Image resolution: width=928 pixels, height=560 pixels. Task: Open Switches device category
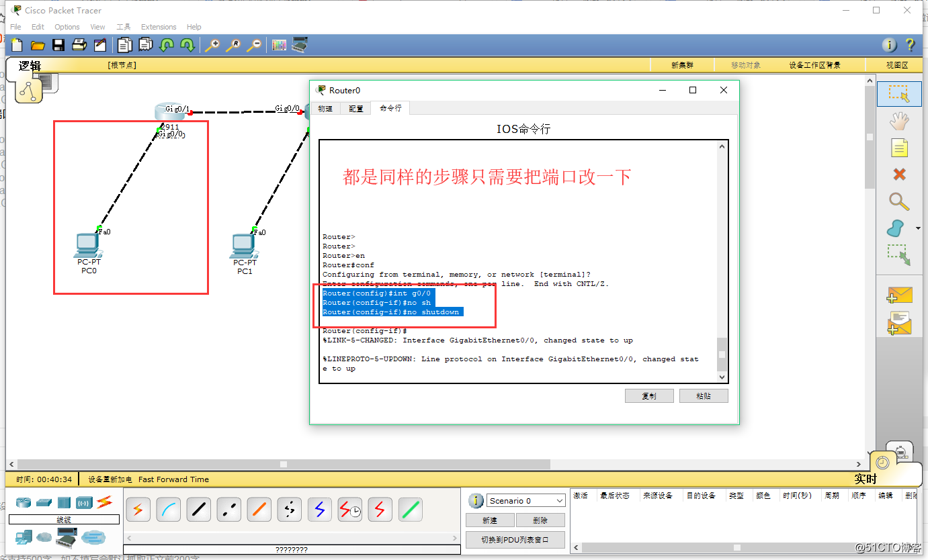pos(44,502)
